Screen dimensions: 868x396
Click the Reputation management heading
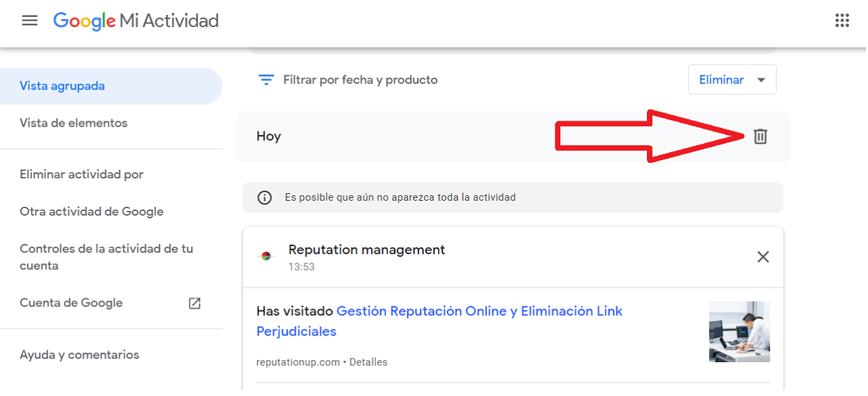(367, 250)
